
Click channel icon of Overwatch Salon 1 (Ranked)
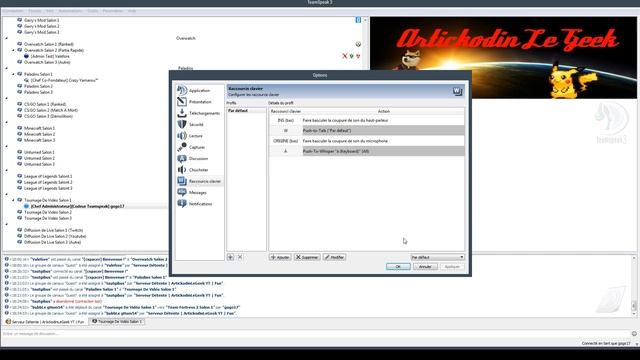click(x=19, y=44)
